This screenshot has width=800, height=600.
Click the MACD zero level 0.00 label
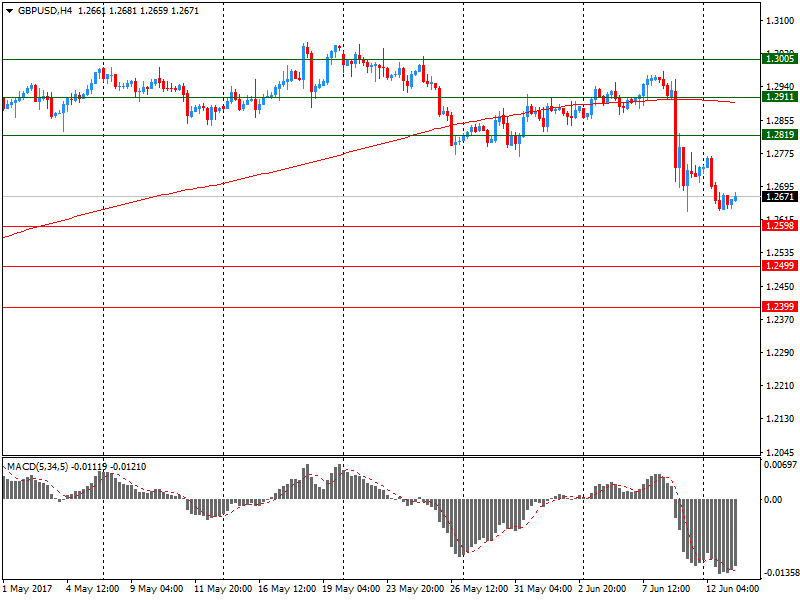coord(773,499)
